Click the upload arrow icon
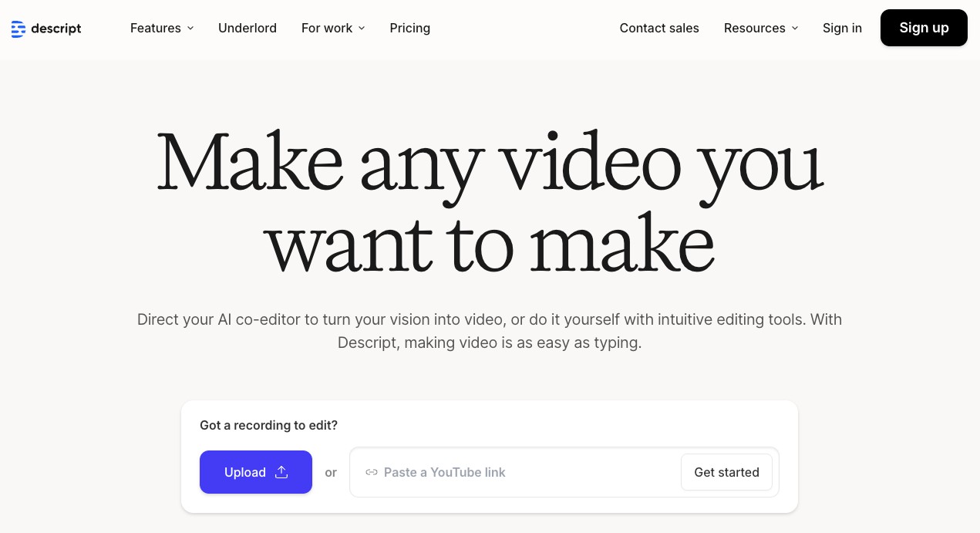The height and width of the screenshot is (533, 980). pyautogui.click(x=281, y=472)
